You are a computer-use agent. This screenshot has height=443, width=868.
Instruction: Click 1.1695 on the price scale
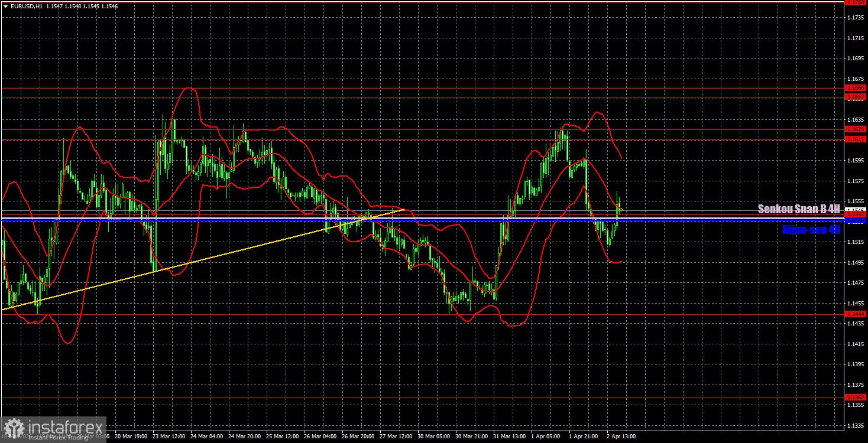[856, 58]
